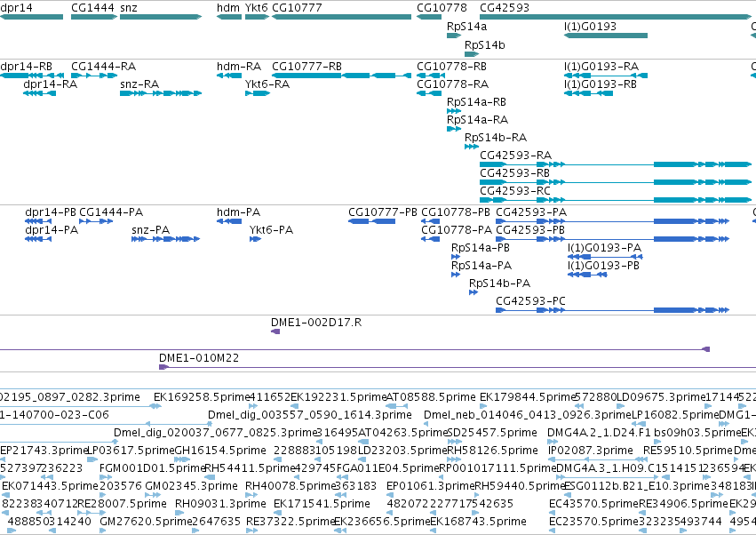756x535 pixels.
Task: Click the Ykt6-RA transcript label
Action: pyautogui.click(x=267, y=84)
